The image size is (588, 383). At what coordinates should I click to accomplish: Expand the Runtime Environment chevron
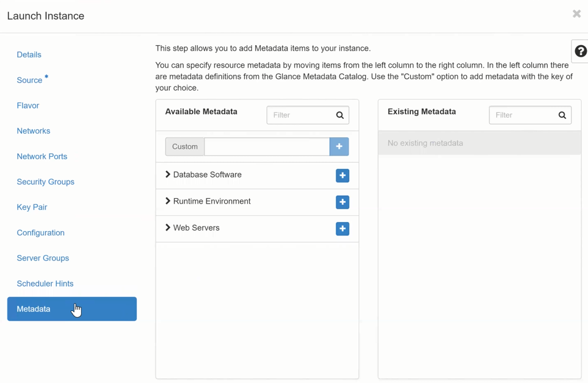tap(168, 201)
